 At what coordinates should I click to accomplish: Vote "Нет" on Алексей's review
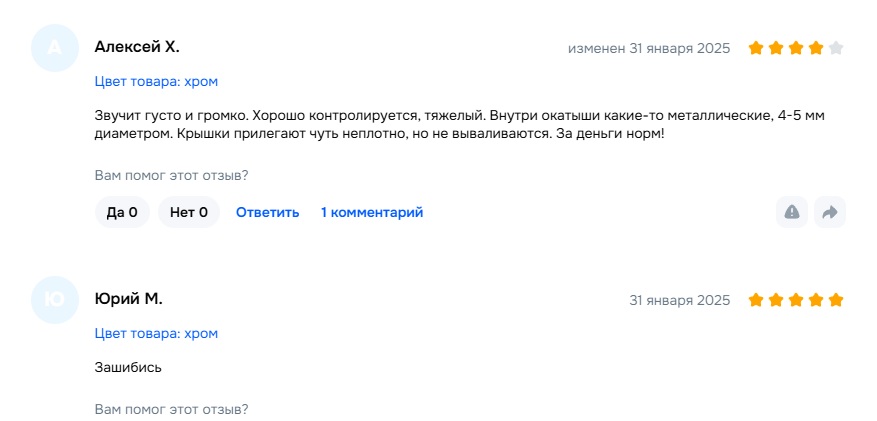(189, 212)
